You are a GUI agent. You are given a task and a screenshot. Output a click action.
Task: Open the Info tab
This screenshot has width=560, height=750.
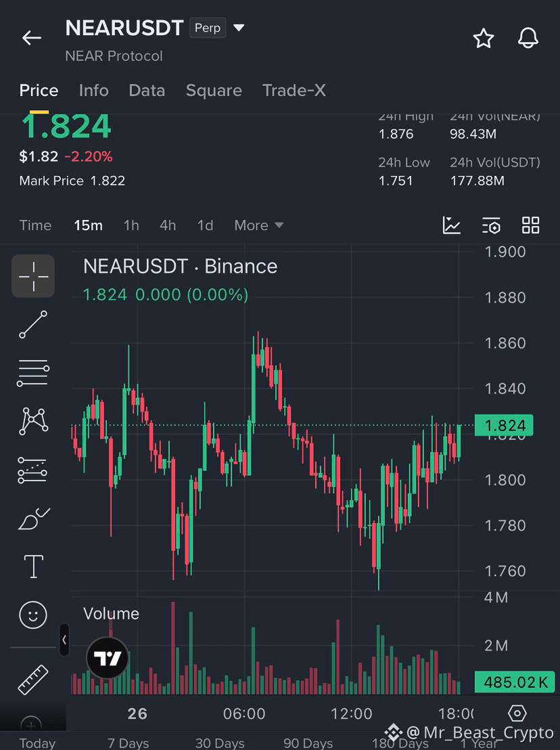click(x=93, y=91)
